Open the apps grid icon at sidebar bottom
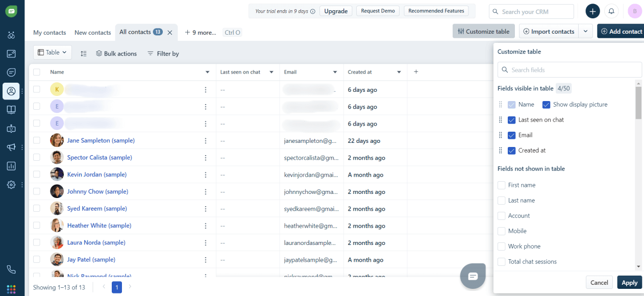The width and height of the screenshot is (644, 296). pos(11,289)
